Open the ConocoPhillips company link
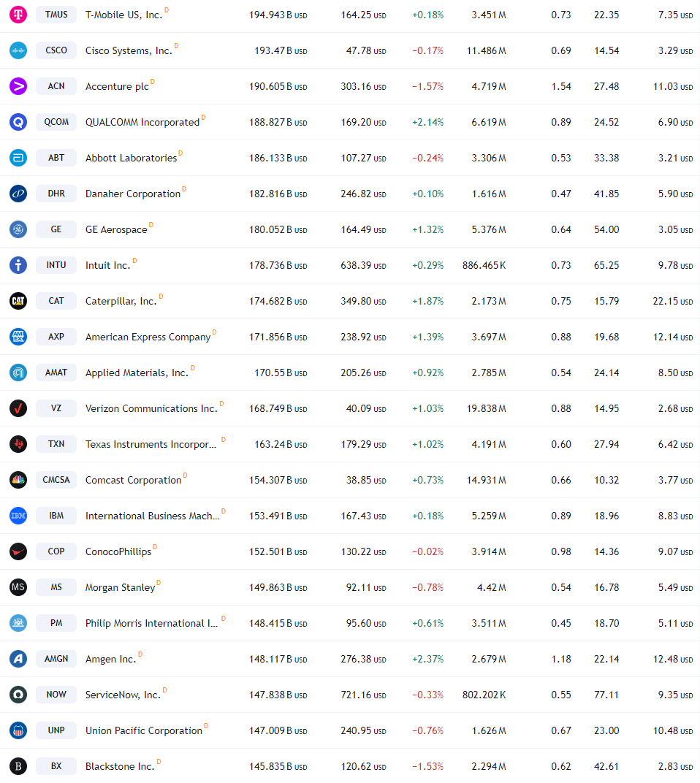Viewport: 700px width, 783px height. click(118, 551)
